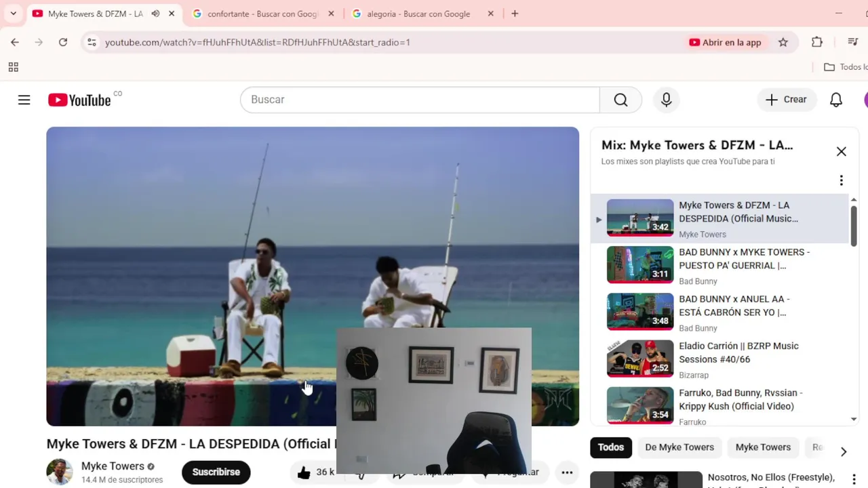The image size is (868, 488).
Task: Open Nosotros, No Ellos (Freestyle) recommendation
Action: click(x=771, y=477)
